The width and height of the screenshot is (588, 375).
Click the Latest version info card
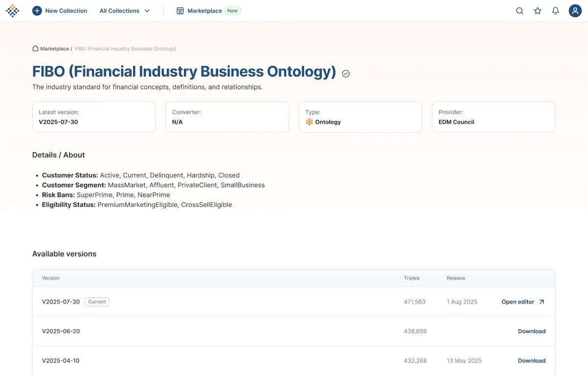(x=94, y=117)
